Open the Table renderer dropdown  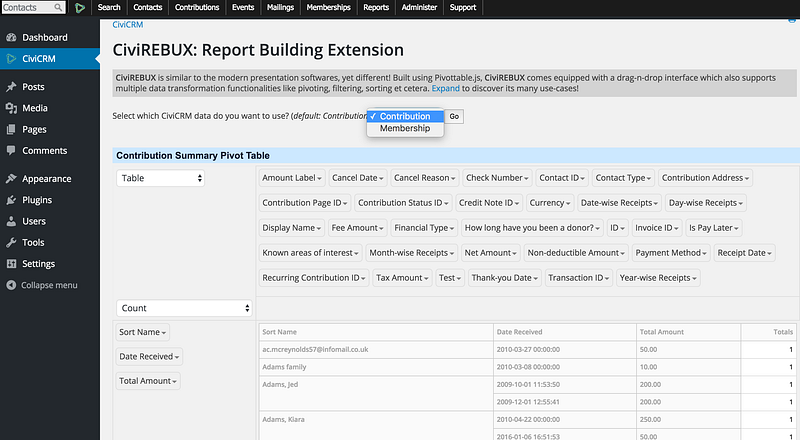pyautogui.click(x=161, y=178)
